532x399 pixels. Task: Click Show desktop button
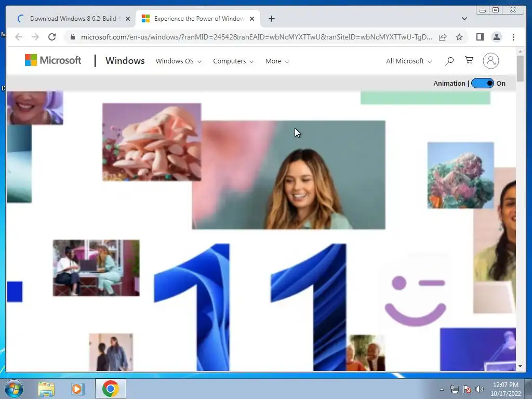[x=528, y=389]
